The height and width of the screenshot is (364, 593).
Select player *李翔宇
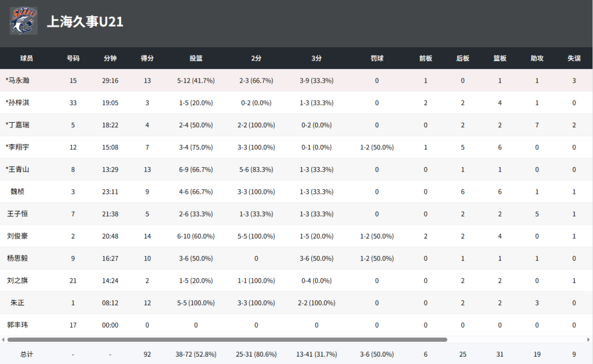point(17,147)
